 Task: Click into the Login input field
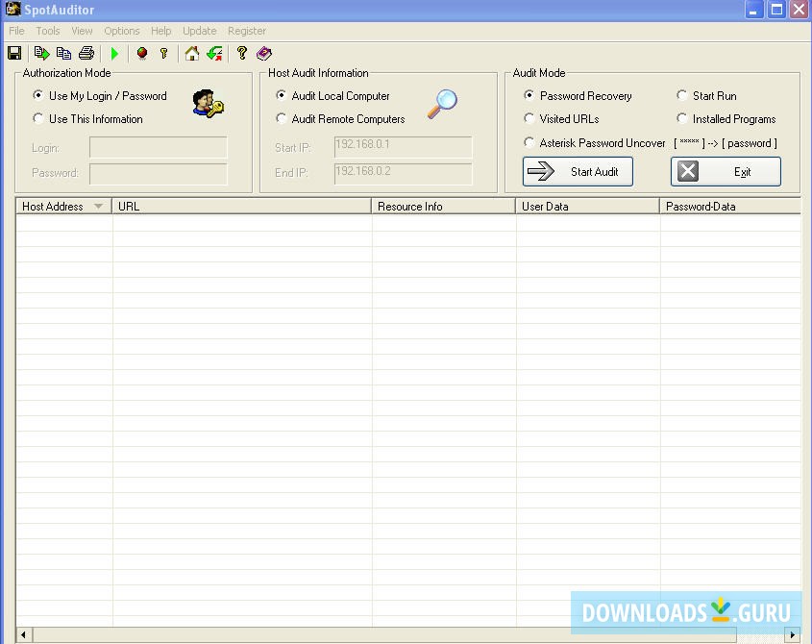coord(158,147)
